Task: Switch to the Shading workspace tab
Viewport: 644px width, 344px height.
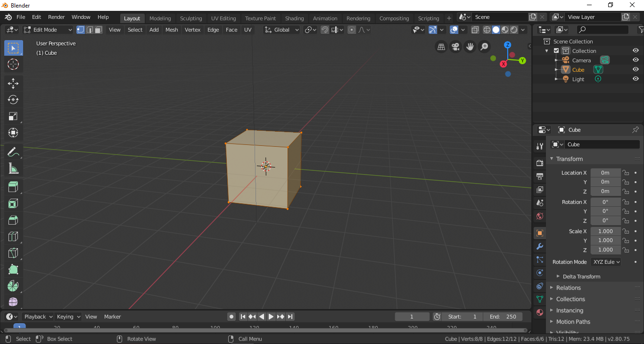Action: point(294,18)
